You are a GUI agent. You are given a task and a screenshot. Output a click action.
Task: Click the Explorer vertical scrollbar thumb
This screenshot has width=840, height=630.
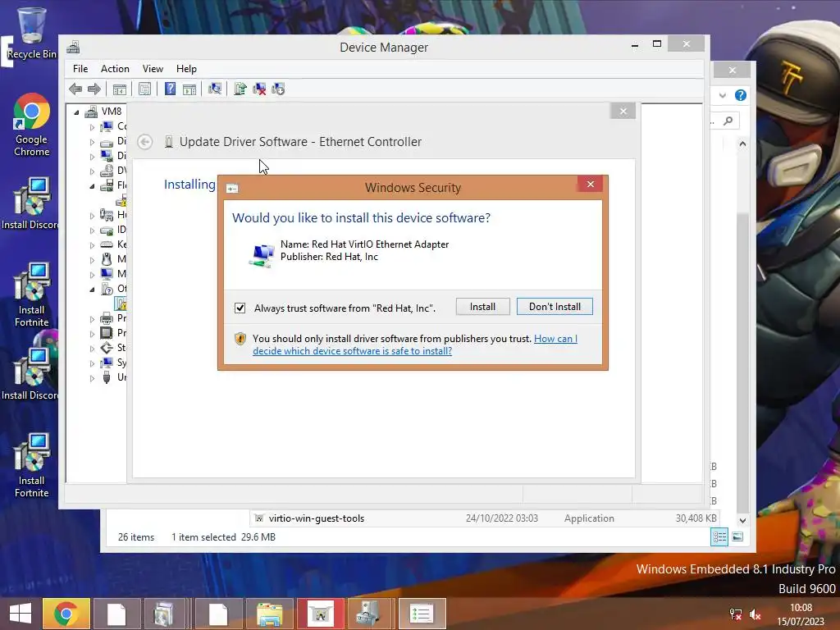tap(742, 362)
